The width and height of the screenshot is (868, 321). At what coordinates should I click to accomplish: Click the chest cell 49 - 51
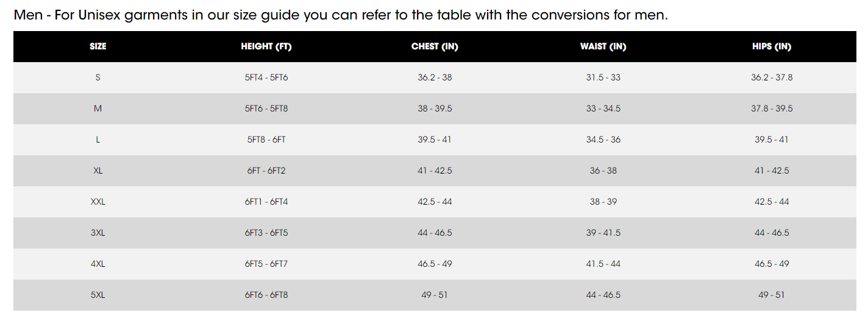point(435,295)
